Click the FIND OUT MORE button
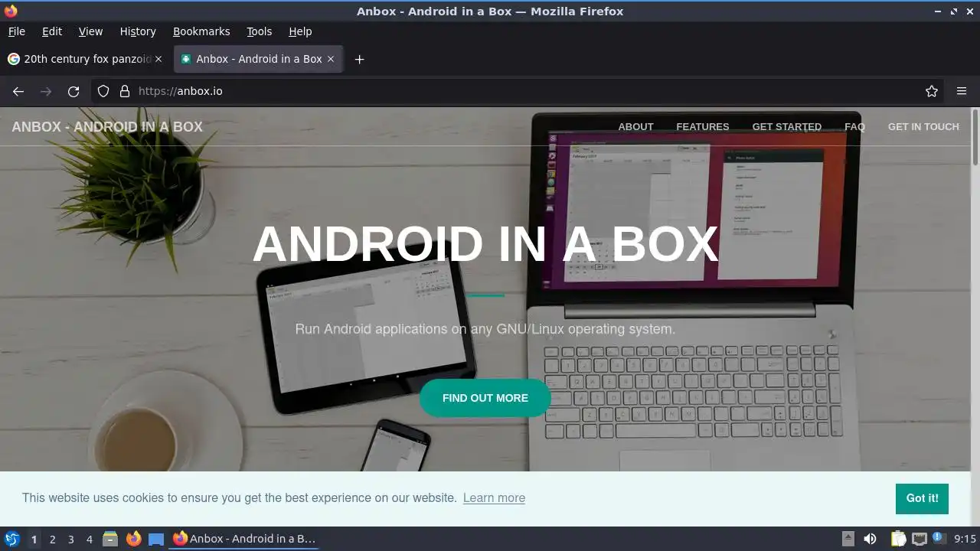Screen dimensions: 980x551 (x=485, y=398)
